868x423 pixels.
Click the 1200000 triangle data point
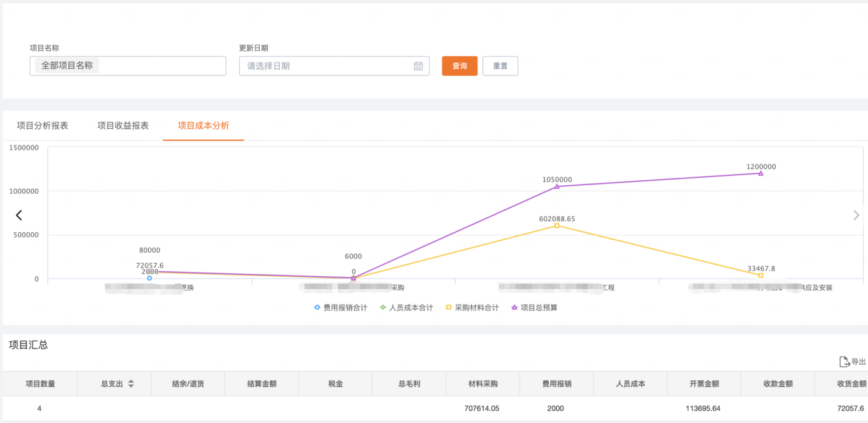[x=761, y=173]
